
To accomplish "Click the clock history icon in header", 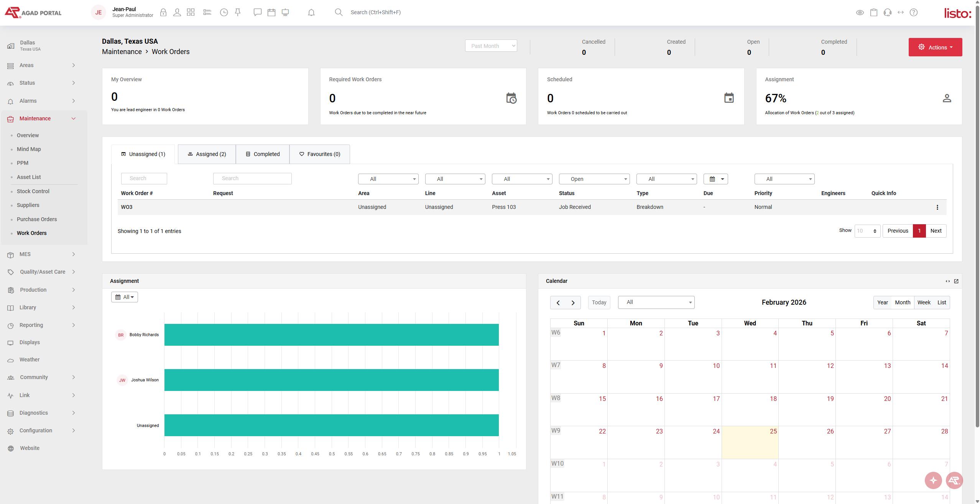I will 224,13.
